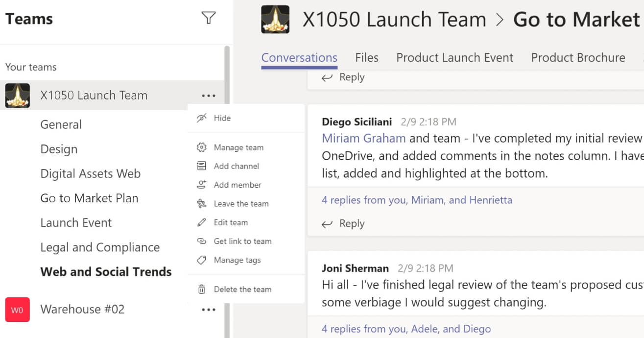Click the Get link to team chain icon
This screenshot has height=338, width=644.
[x=201, y=241]
